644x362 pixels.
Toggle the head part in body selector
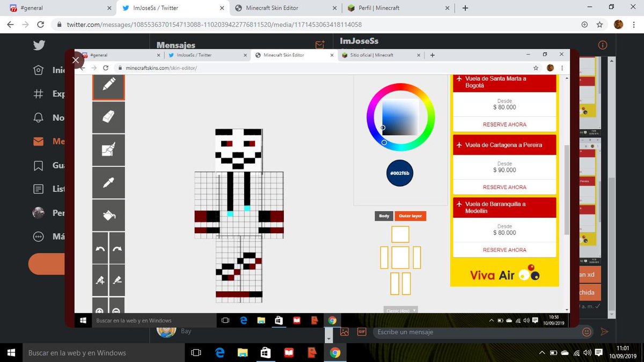click(400, 234)
